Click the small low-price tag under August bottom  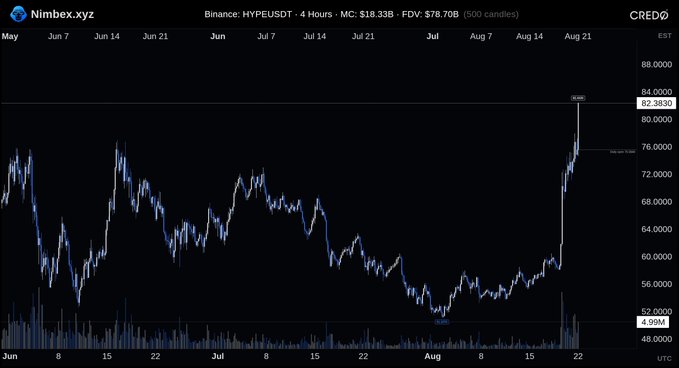coord(442,322)
